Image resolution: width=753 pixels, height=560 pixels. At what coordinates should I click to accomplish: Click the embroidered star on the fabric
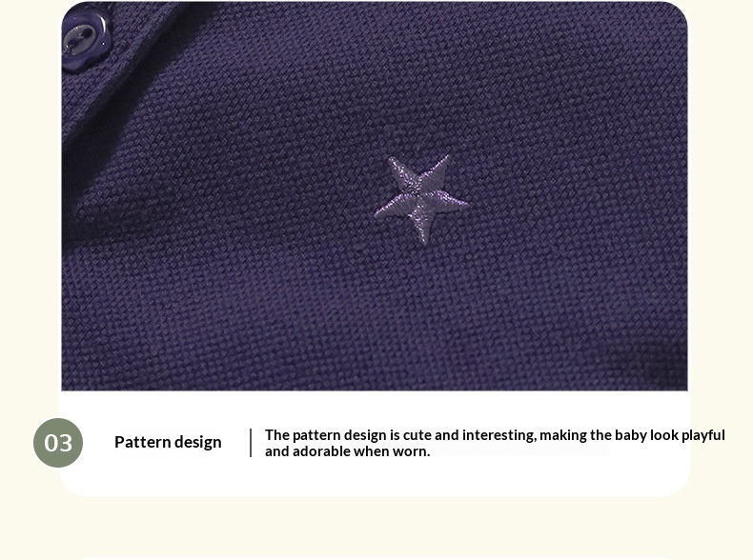click(421, 199)
